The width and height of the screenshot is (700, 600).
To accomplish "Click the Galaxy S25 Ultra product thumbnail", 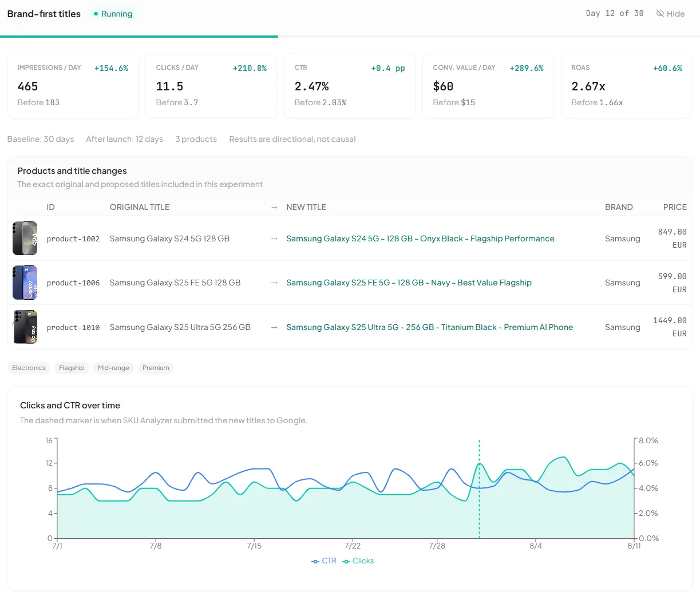I will [x=25, y=327].
